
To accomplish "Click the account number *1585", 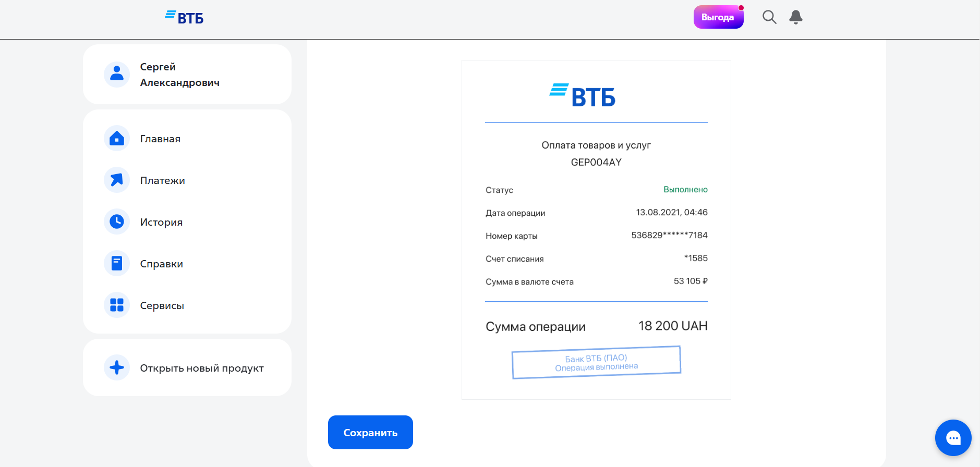I will (x=696, y=259).
